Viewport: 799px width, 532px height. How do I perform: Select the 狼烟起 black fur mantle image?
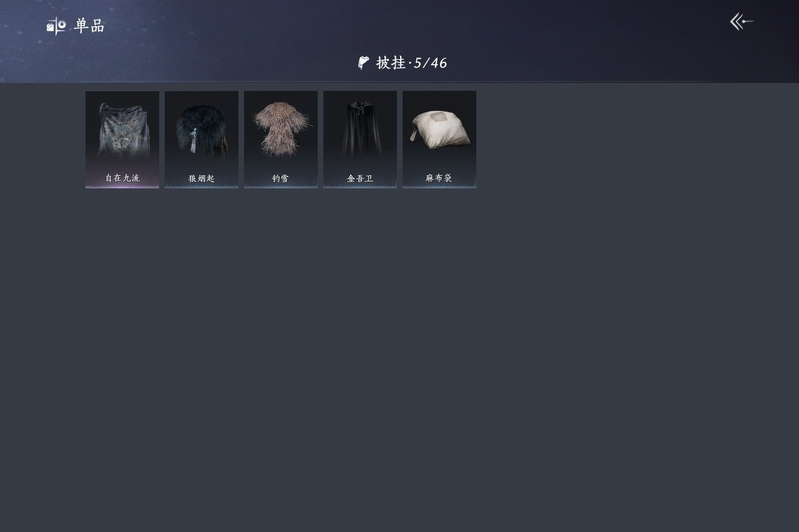[x=202, y=130]
